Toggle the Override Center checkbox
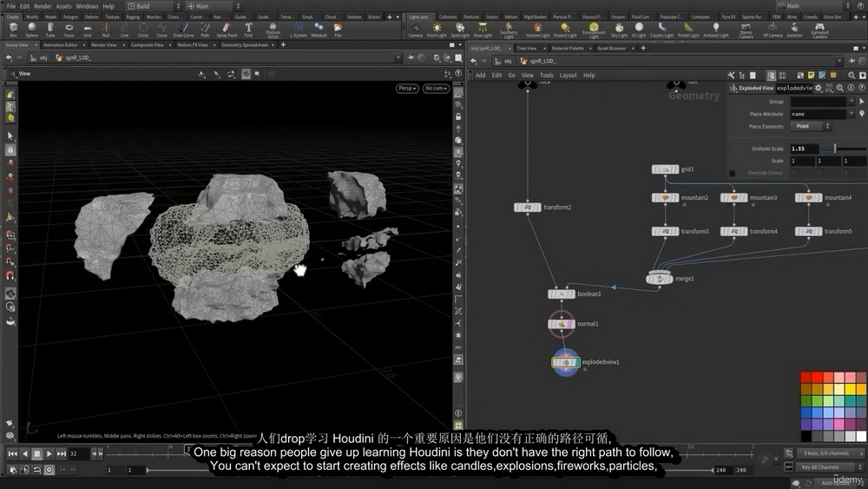868x489 pixels. tap(732, 174)
